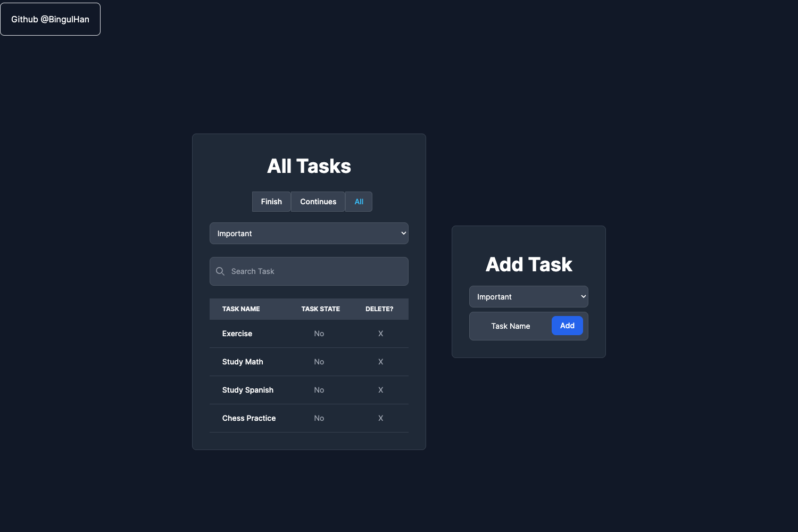Click the search magnifier icon
Image resolution: width=798 pixels, height=532 pixels.
(x=220, y=271)
